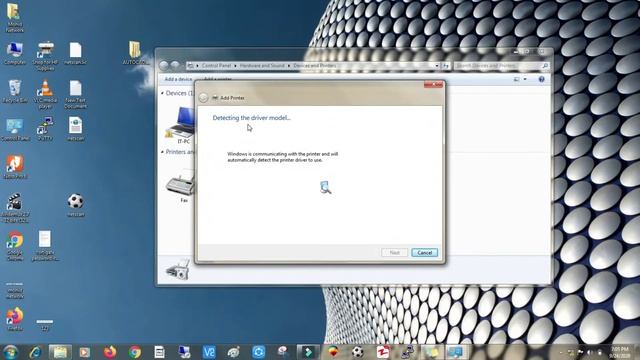Open the Windows Start menu
The image size is (640, 360).
(x=10, y=352)
